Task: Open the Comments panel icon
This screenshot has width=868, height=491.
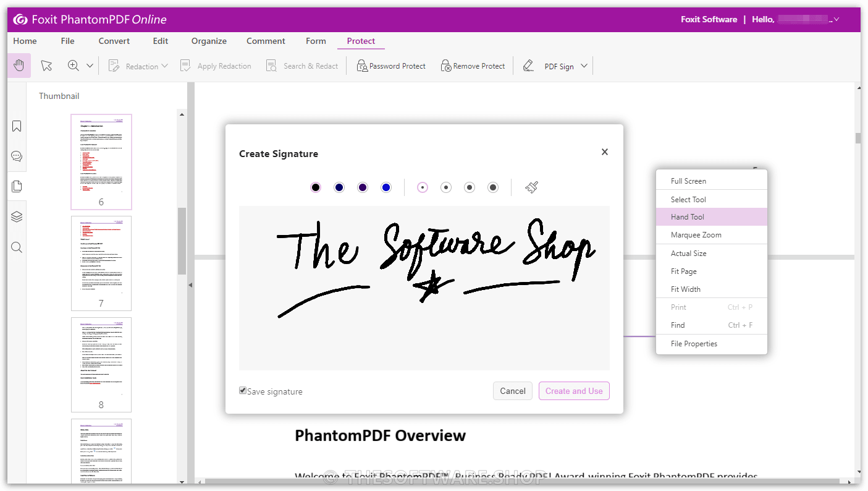Action: [17, 156]
